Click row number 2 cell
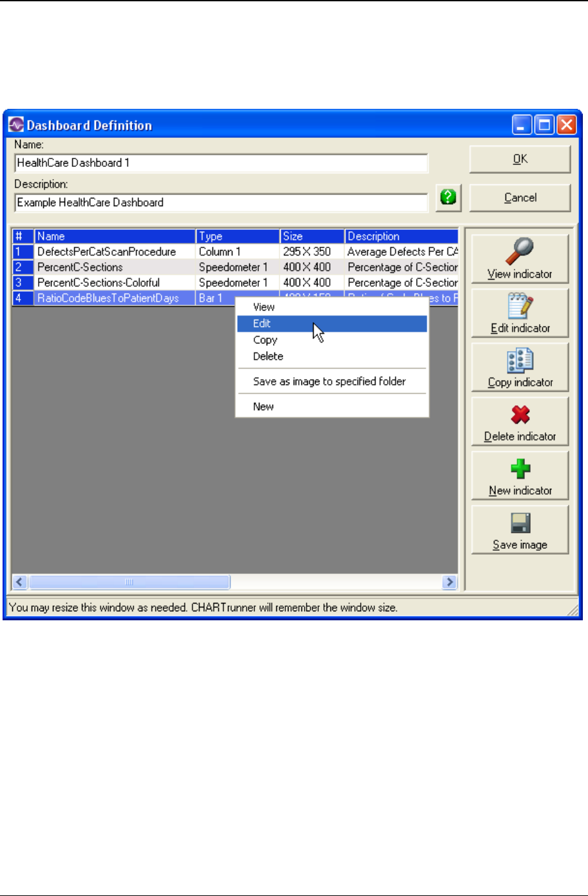This screenshot has height=896, width=588. 23,267
